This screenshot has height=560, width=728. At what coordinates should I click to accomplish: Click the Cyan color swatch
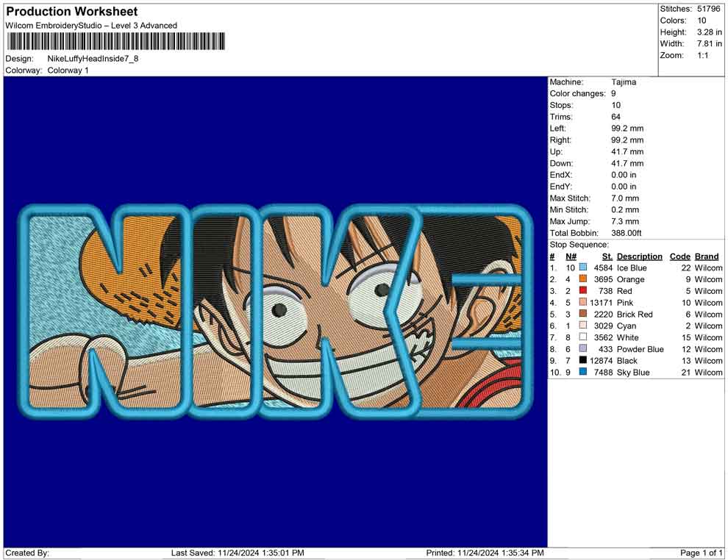point(582,326)
